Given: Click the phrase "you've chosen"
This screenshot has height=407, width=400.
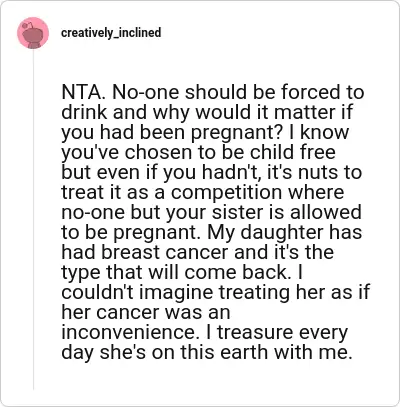Looking at the screenshot, I should point(127,152).
